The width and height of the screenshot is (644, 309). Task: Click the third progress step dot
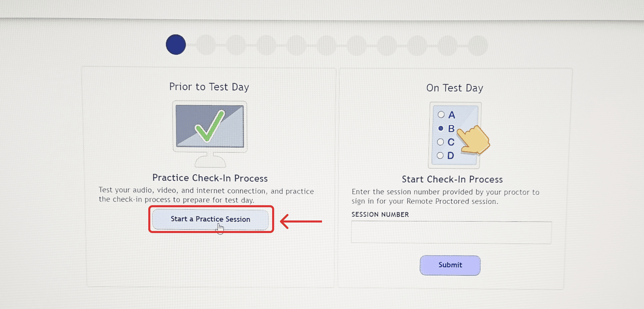point(236,45)
